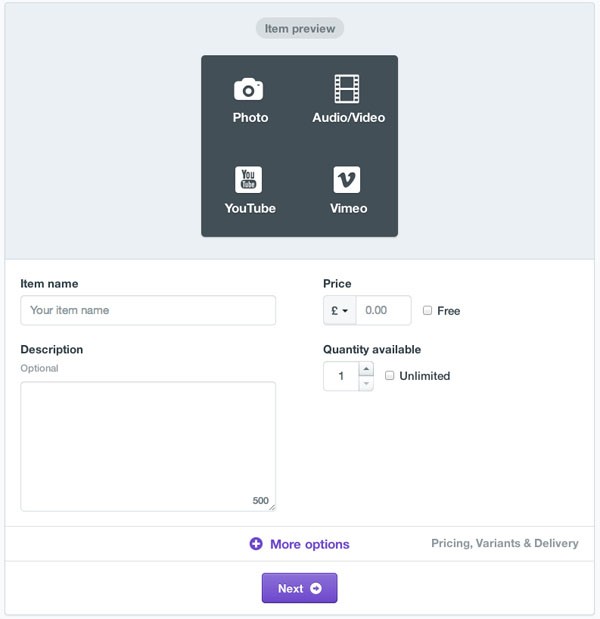Increase quantity with the up arrow

366,369
